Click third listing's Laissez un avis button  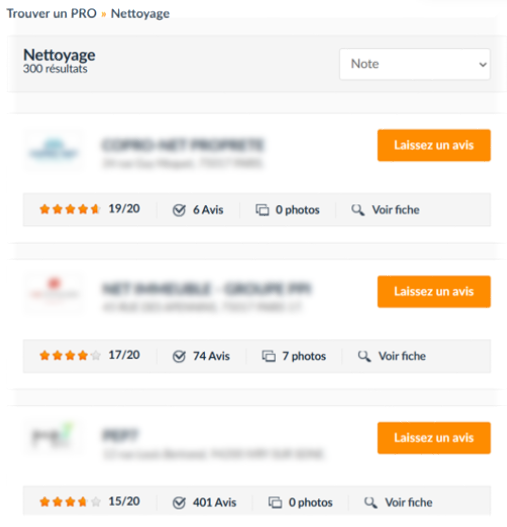[434, 438]
